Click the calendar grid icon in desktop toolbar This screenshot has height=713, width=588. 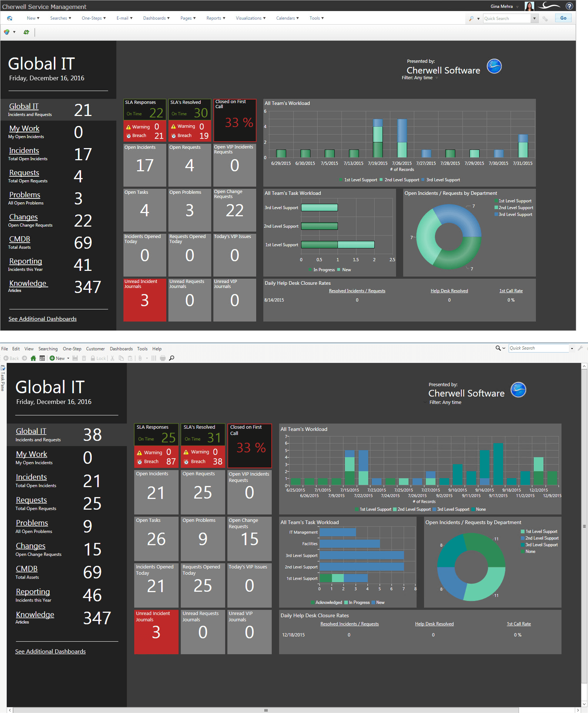(42, 358)
